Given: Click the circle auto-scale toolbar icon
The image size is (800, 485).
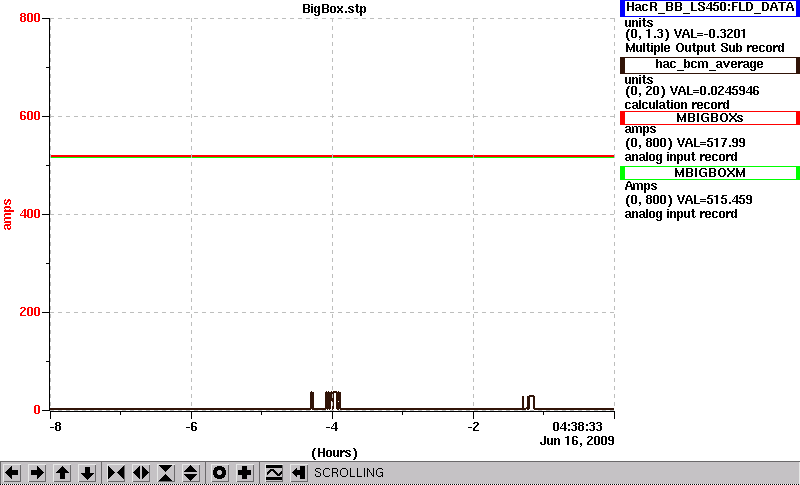Looking at the screenshot, I should (220, 473).
